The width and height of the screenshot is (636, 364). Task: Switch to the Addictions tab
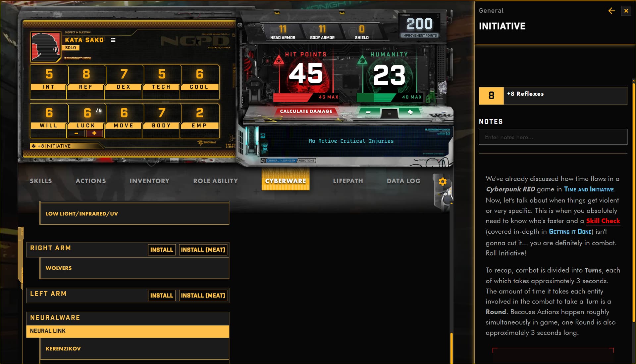click(x=306, y=160)
